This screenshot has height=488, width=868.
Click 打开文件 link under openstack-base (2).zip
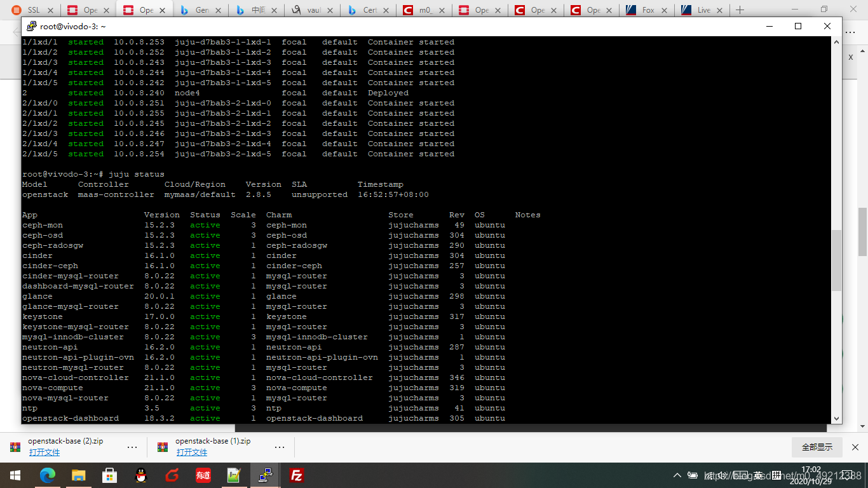pos(44,452)
